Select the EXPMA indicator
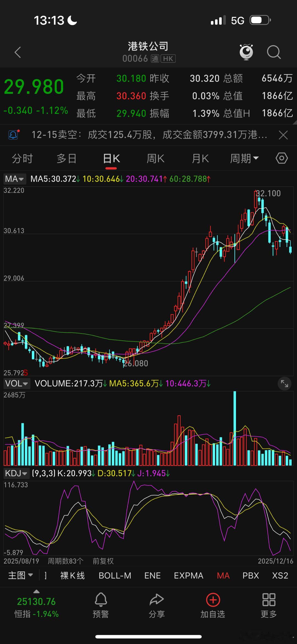The height and width of the screenshot is (644, 297). [189, 575]
